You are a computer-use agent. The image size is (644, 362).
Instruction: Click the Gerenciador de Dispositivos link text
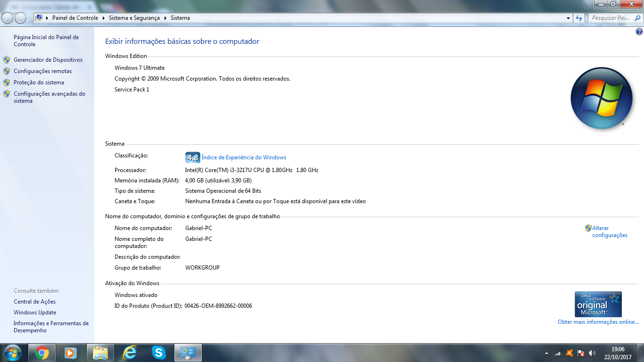(x=48, y=60)
